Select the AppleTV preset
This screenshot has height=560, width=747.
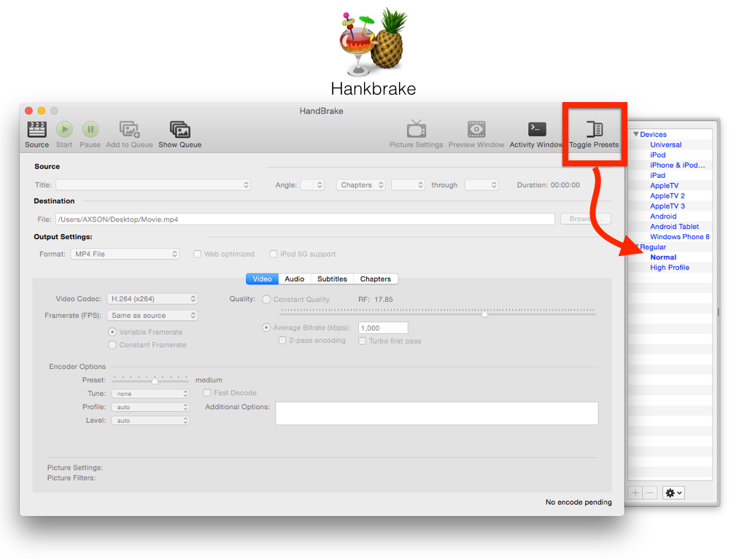(x=664, y=186)
